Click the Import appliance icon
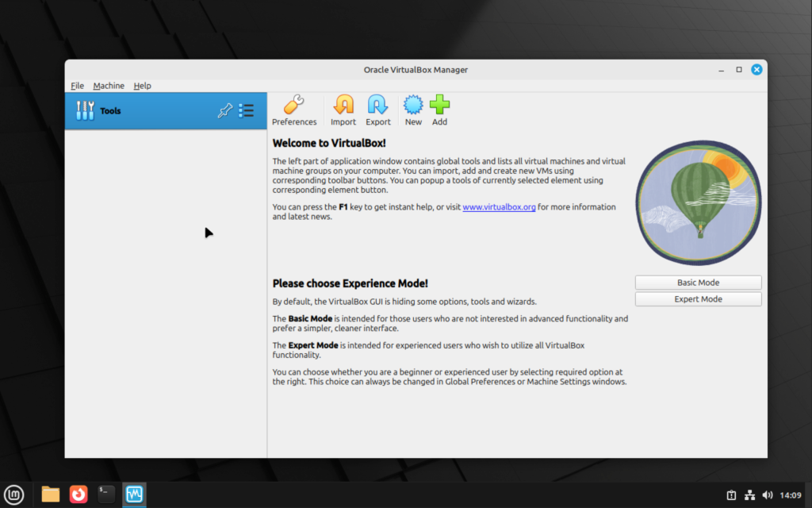 click(x=343, y=110)
